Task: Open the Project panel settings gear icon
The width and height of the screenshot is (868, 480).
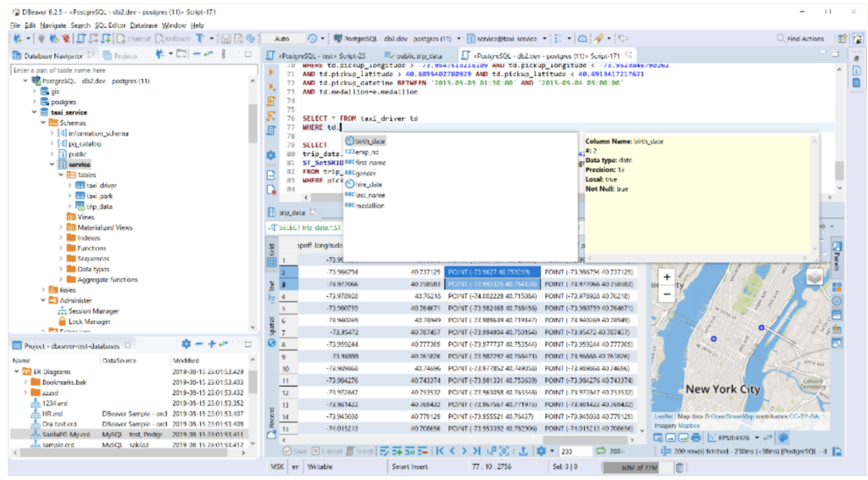Action: click(x=186, y=343)
